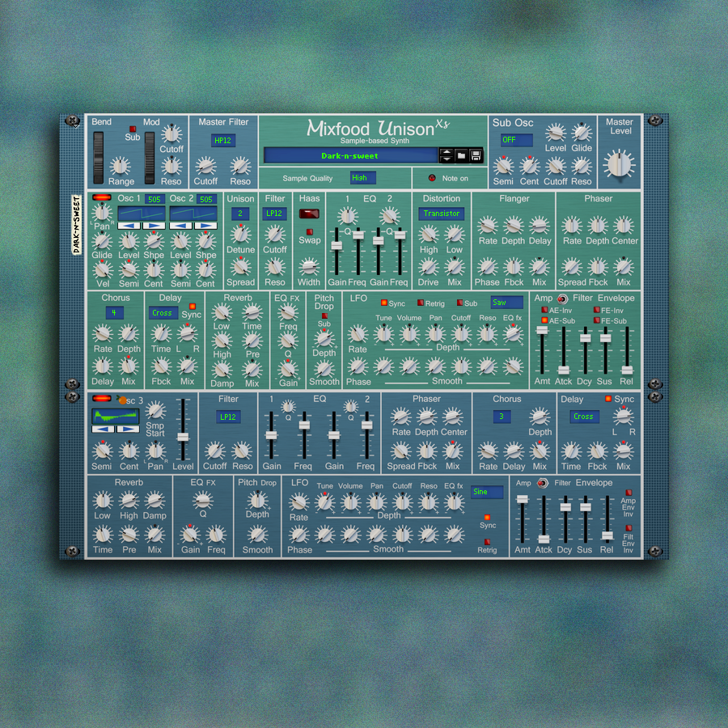Toggle the Amp Env Inv LED
728x728 pixels.
(x=629, y=493)
